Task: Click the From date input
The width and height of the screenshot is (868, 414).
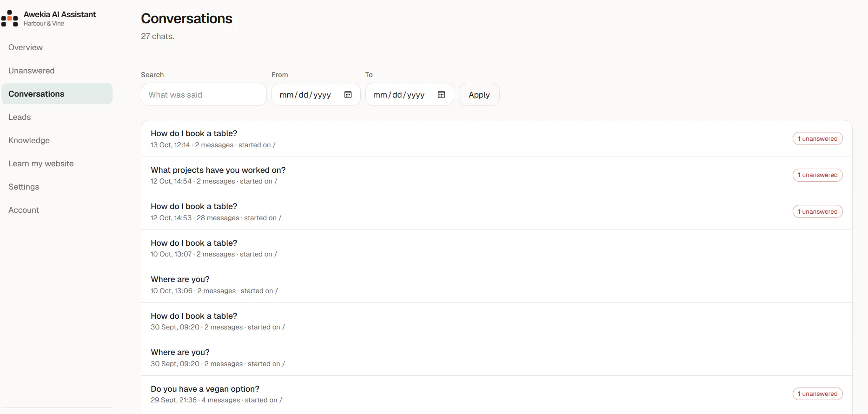Action: pos(316,95)
